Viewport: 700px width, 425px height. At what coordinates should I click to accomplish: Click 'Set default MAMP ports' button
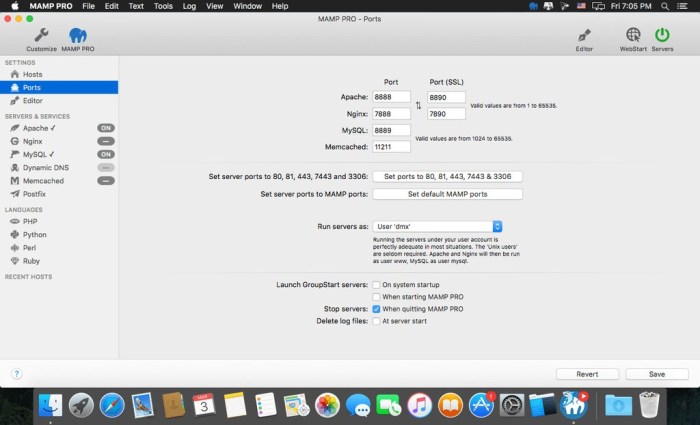(447, 194)
